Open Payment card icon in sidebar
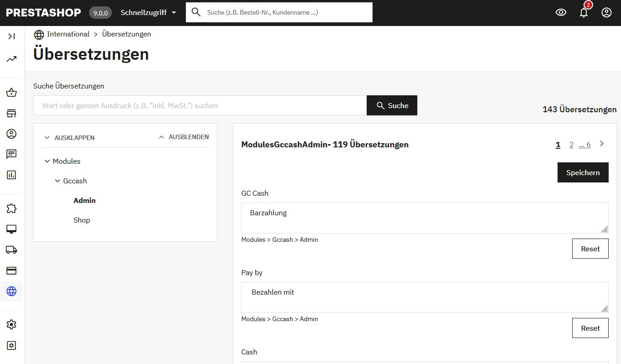 tap(11, 270)
